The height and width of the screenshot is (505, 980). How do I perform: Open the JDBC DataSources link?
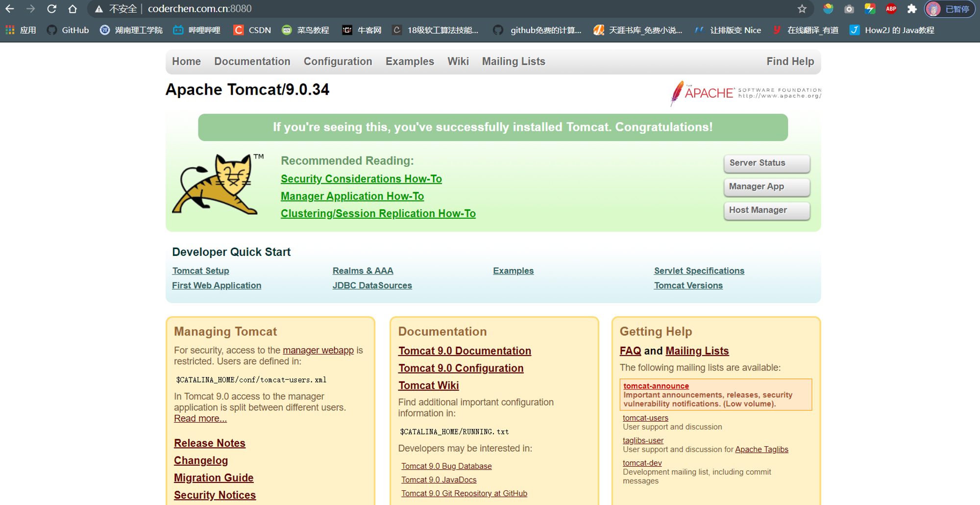(372, 285)
